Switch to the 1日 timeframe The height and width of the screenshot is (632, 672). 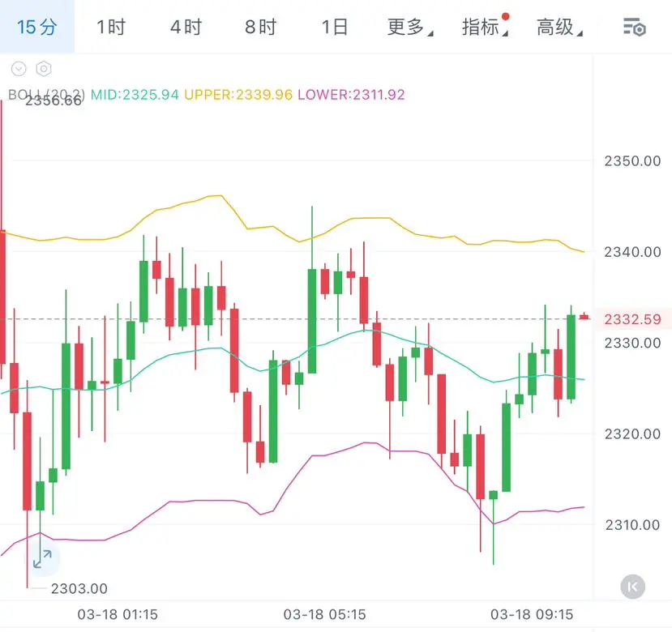tap(334, 28)
